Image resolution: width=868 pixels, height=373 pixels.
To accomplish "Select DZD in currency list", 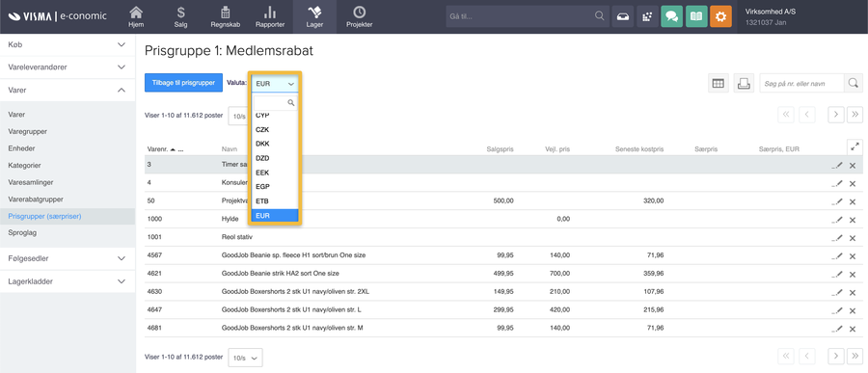I will pos(275,158).
